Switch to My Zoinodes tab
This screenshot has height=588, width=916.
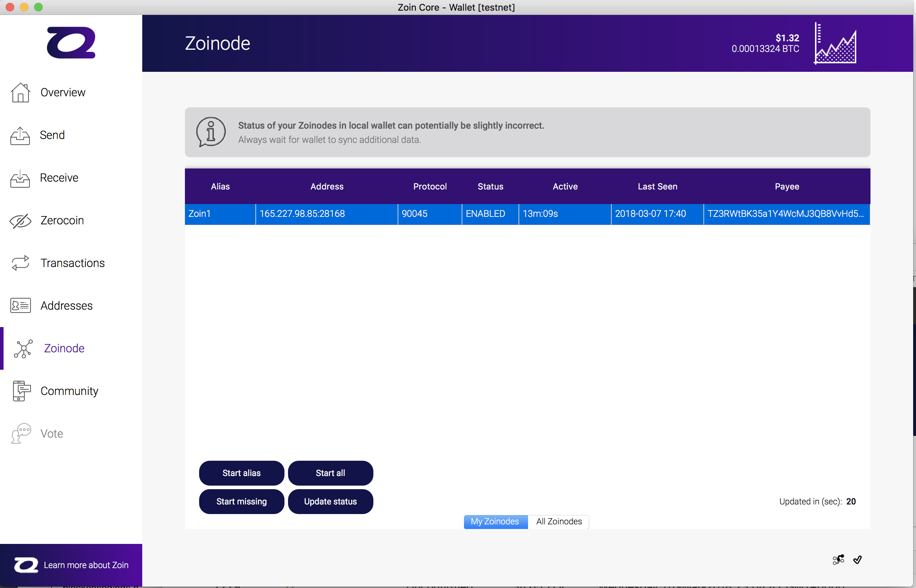point(495,522)
